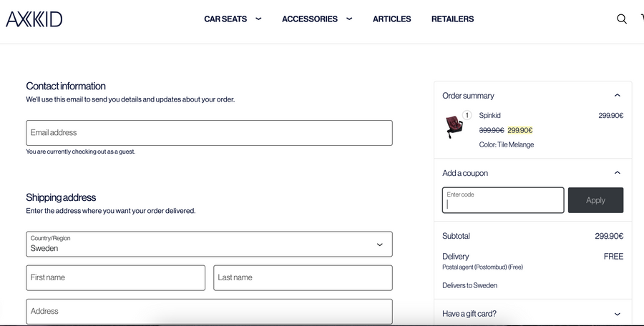Expand the Car Seats menu

225,19
